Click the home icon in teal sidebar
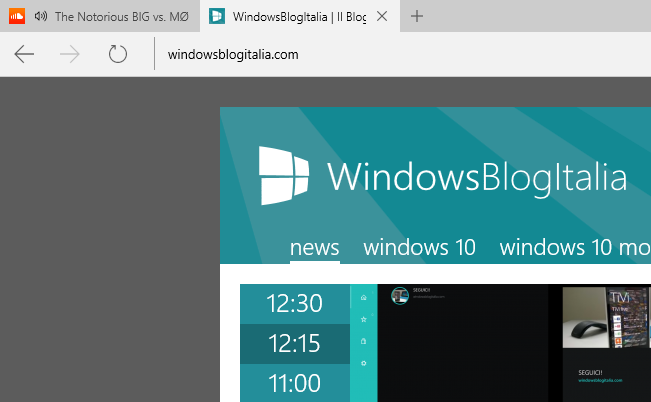Screen dimensions: 651x402 coord(364,297)
